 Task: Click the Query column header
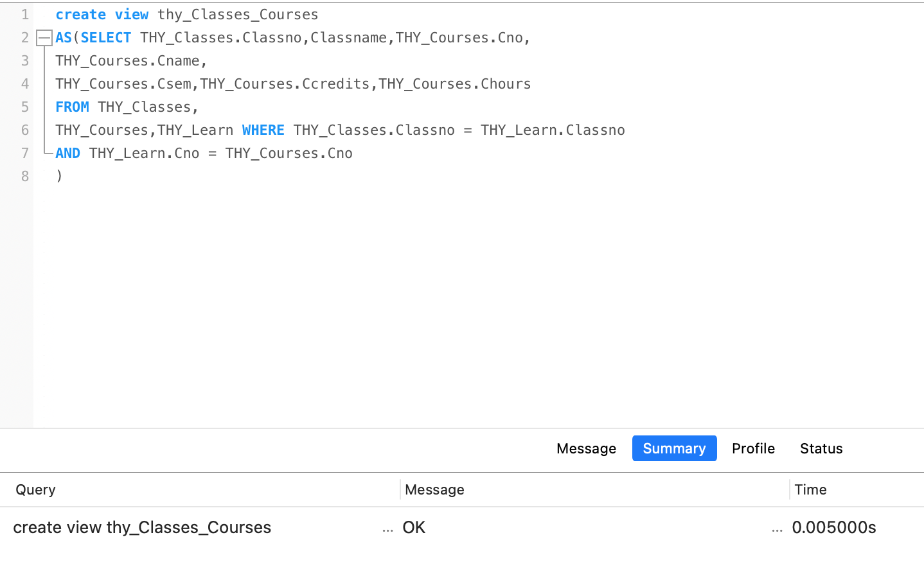(x=36, y=489)
